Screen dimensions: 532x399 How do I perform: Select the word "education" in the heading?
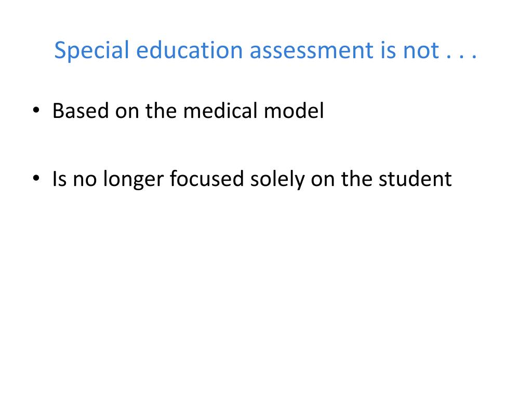tap(189, 50)
